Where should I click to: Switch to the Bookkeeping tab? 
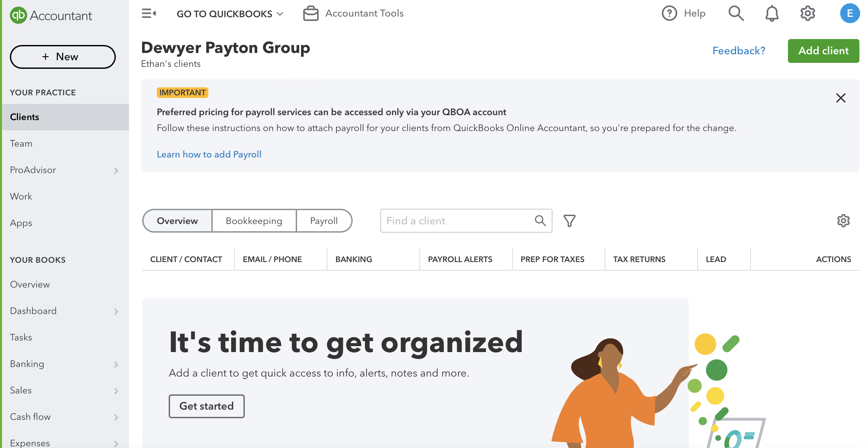tap(254, 221)
